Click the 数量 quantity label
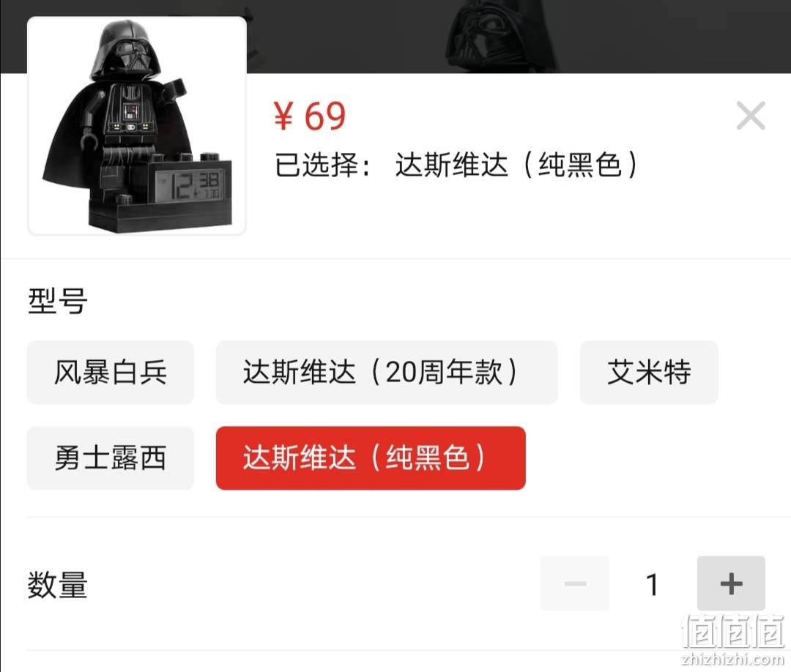 coord(58,585)
